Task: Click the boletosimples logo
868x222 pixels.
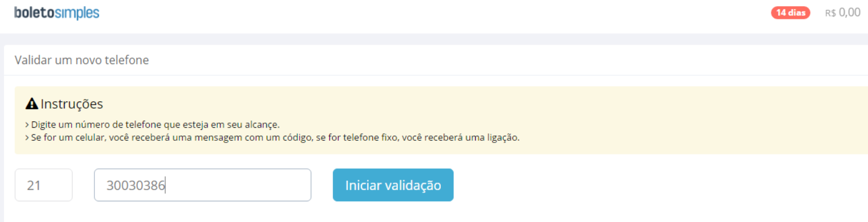Action: [57, 13]
